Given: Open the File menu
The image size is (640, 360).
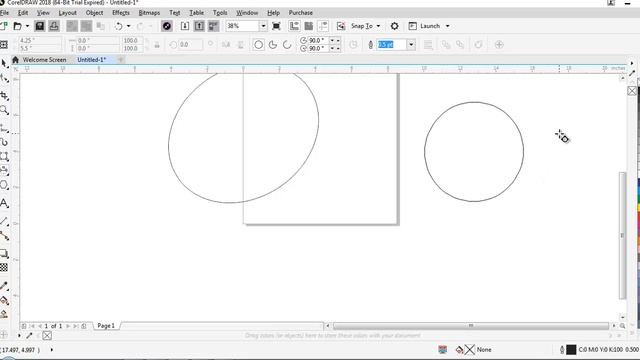Looking at the screenshot, I should point(4,13).
